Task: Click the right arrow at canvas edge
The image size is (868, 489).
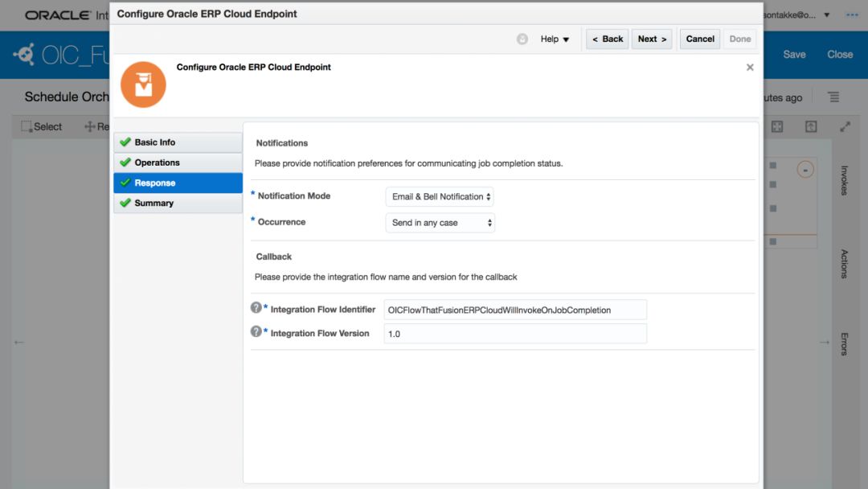Action: [825, 343]
